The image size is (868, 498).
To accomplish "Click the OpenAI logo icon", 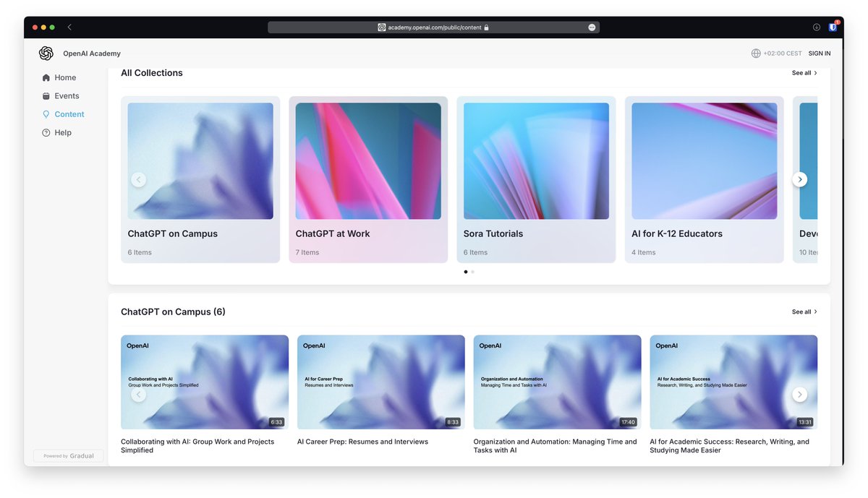I will point(46,53).
